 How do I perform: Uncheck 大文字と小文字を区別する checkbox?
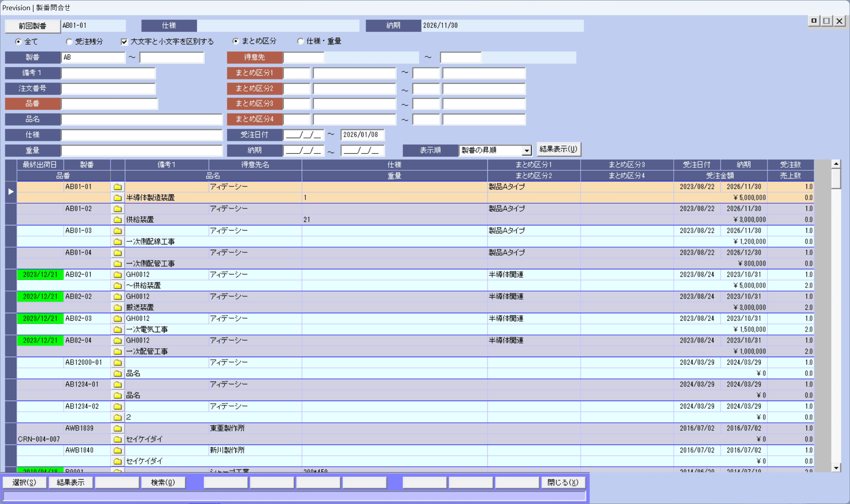(x=124, y=42)
